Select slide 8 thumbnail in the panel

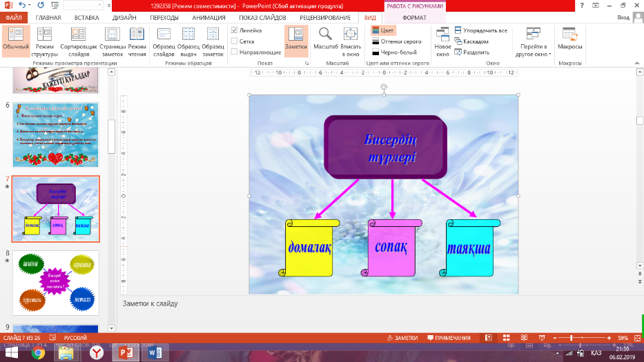tap(55, 283)
